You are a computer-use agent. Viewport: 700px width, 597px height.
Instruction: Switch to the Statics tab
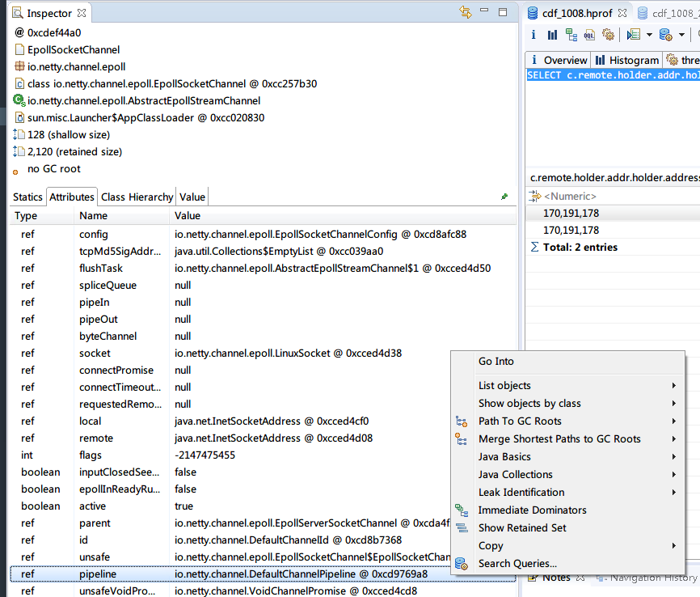click(27, 197)
